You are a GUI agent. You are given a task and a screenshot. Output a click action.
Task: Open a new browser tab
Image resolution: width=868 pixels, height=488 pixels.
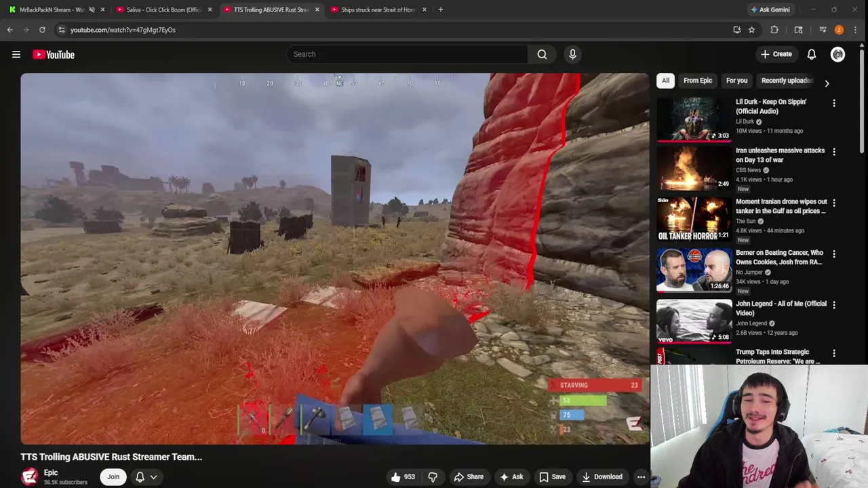click(x=441, y=9)
